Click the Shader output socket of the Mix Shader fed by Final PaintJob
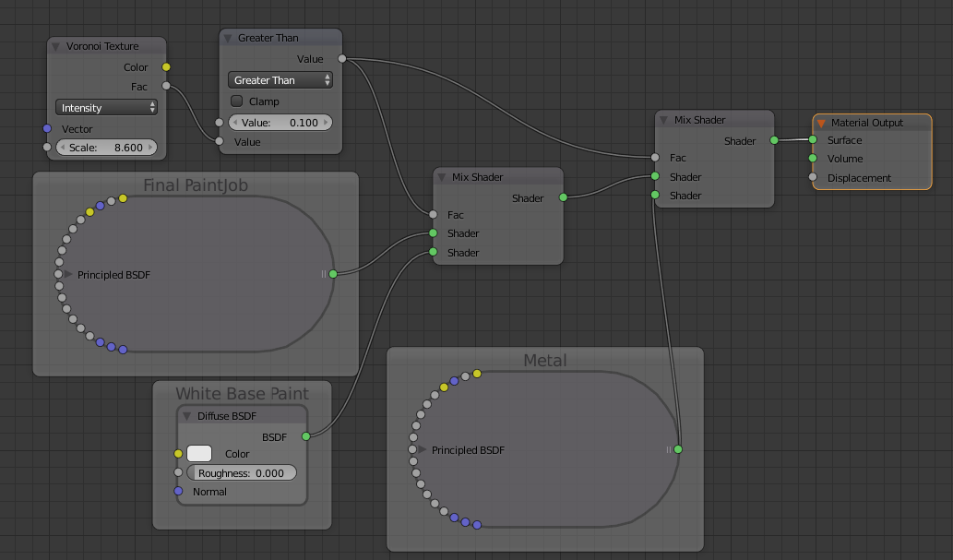This screenshot has height=560, width=953. [x=563, y=197]
